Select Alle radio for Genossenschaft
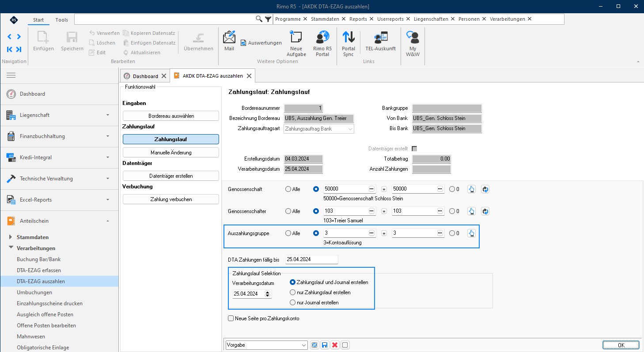Viewport: 644px width, 352px height. pyautogui.click(x=288, y=189)
